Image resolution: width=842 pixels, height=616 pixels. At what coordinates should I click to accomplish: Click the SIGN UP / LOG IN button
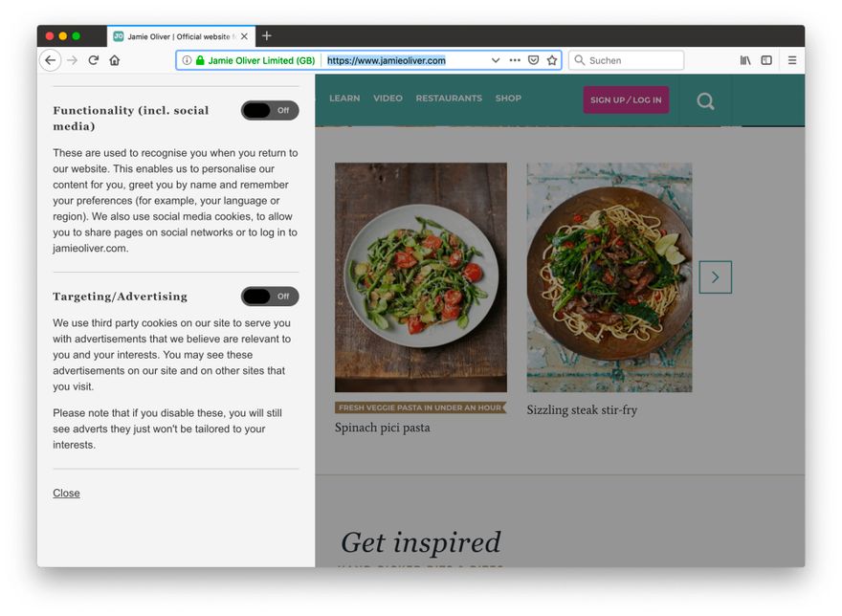[626, 99]
